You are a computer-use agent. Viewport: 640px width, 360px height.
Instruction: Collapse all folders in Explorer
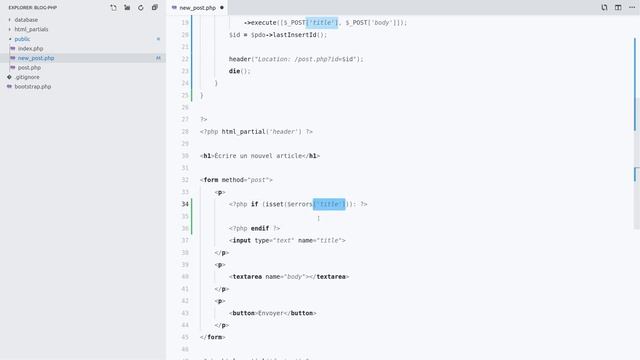pyautogui.click(x=155, y=7)
